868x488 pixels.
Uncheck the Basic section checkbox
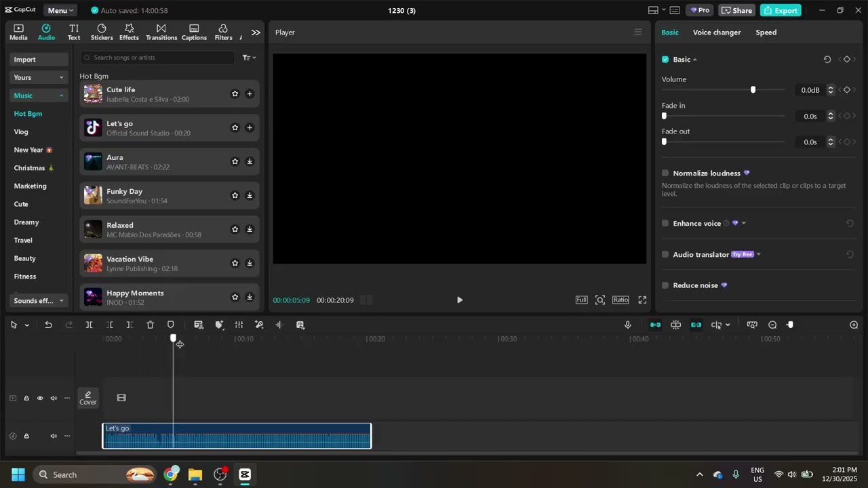665,60
